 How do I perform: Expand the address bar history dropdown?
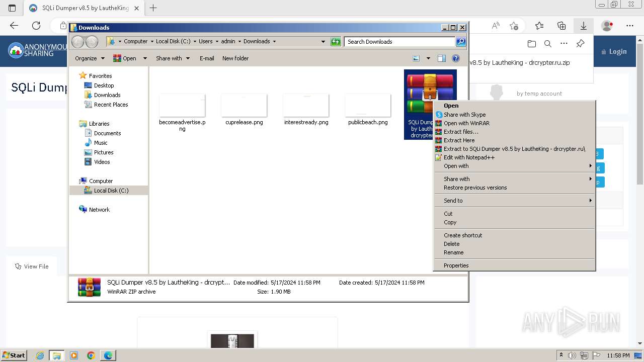(323, 42)
